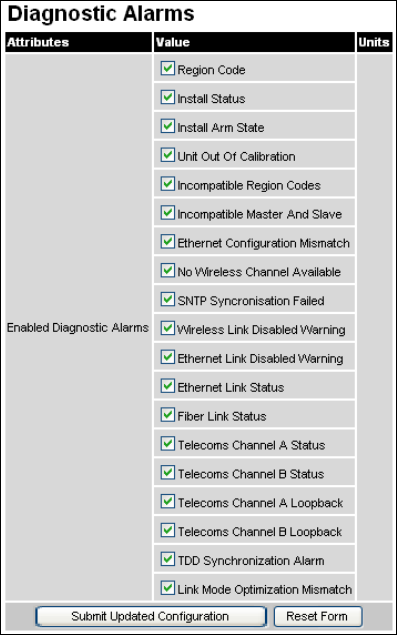Click Submit Updated Configuration button

pyautogui.click(x=150, y=616)
